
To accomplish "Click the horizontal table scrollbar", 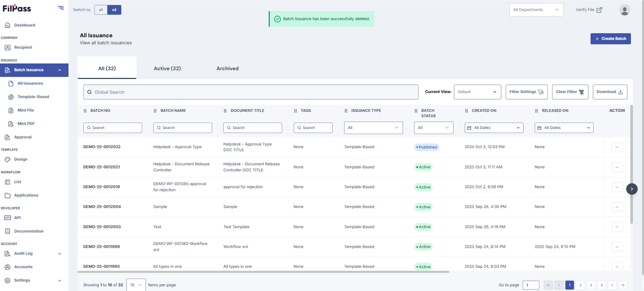I will click(265, 272).
